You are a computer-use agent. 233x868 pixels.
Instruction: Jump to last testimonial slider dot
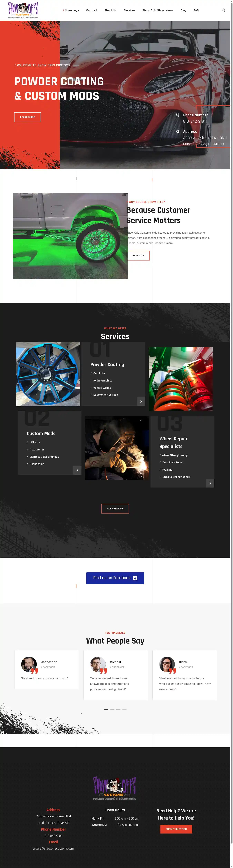[x=124, y=709]
